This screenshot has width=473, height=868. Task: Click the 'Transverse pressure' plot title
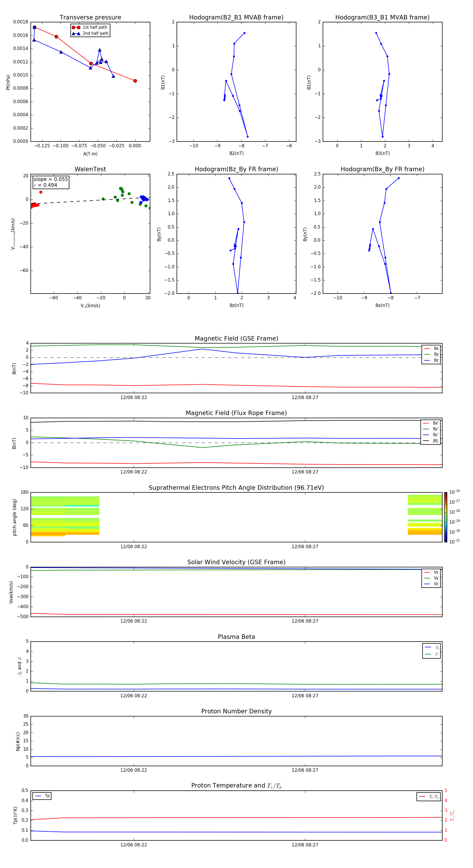click(90, 17)
